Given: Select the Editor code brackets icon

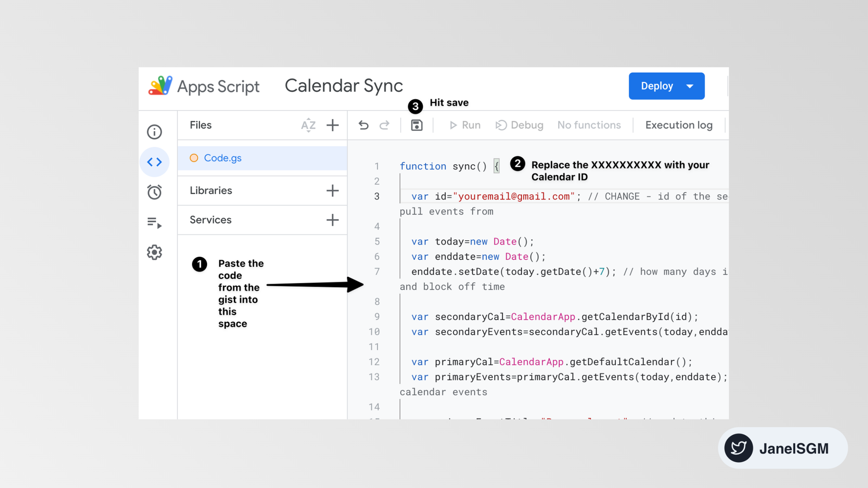Looking at the screenshot, I should click(x=154, y=162).
